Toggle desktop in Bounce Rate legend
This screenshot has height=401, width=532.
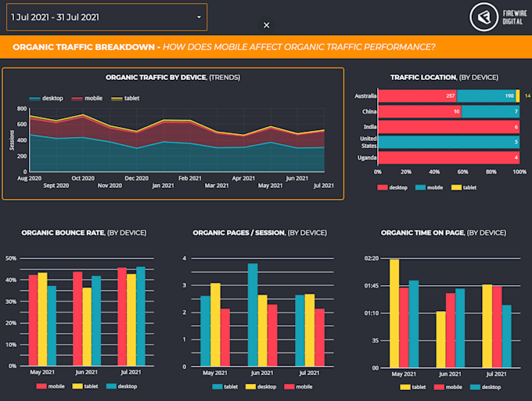coord(121,386)
